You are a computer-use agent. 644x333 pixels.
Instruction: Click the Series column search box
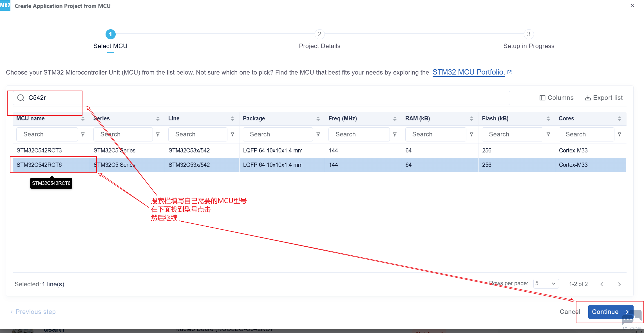(123, 134)
